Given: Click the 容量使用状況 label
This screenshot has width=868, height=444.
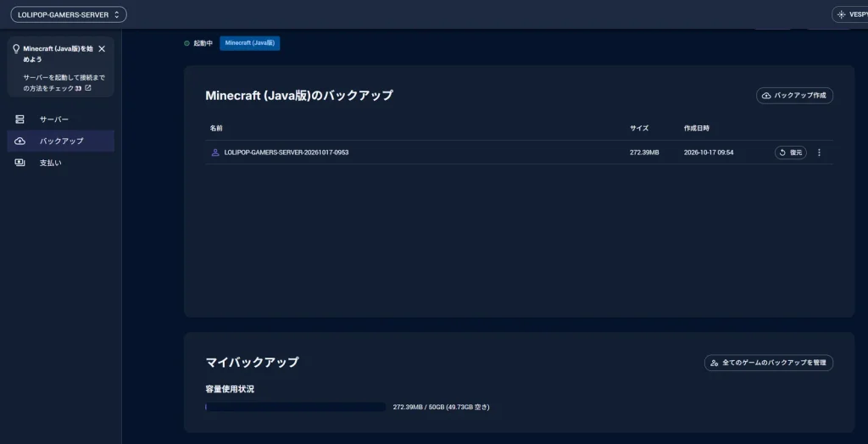Looking at the screenshot, I should [230, 389].
